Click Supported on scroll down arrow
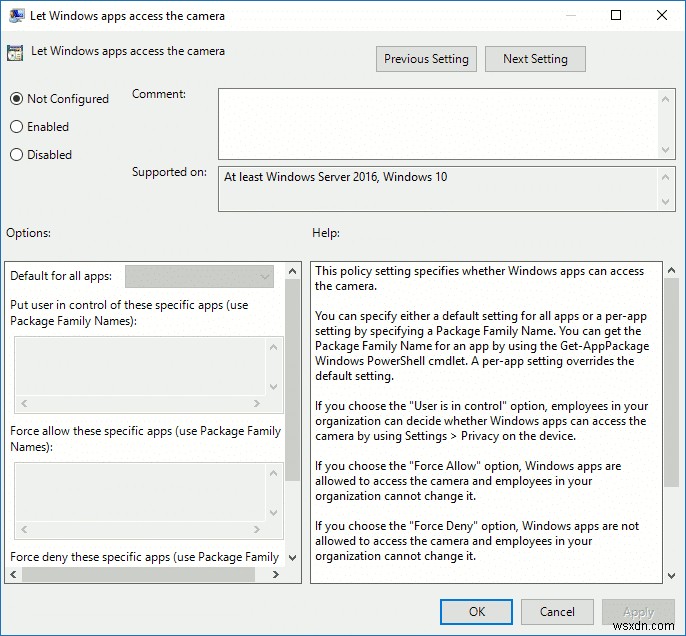Image resolution: width=686 pixels, height=636 pixels. pyautogui.click(x=665, y=202)
